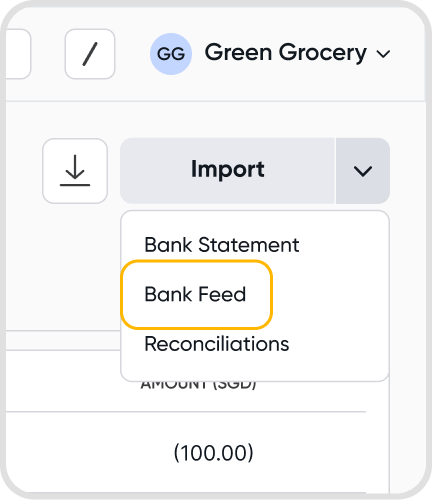Click the download arrow icon button
The width and height of the screenshot is (432, 500).
pos(75,171)
